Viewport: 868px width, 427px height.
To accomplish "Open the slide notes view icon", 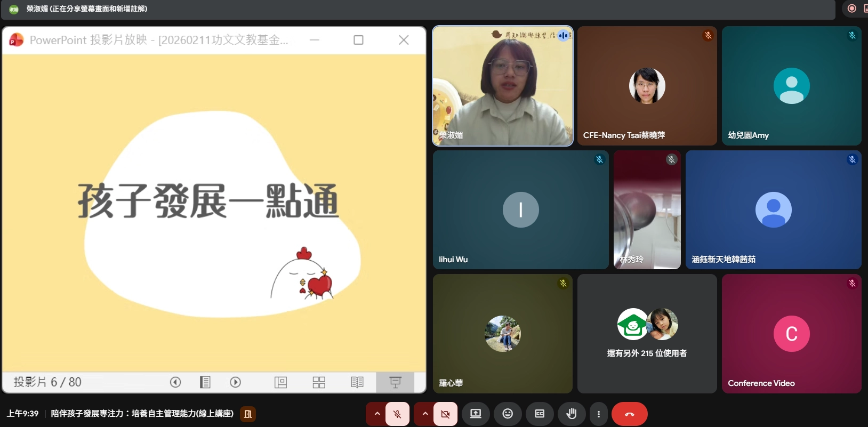I will [x=205, y=382].
